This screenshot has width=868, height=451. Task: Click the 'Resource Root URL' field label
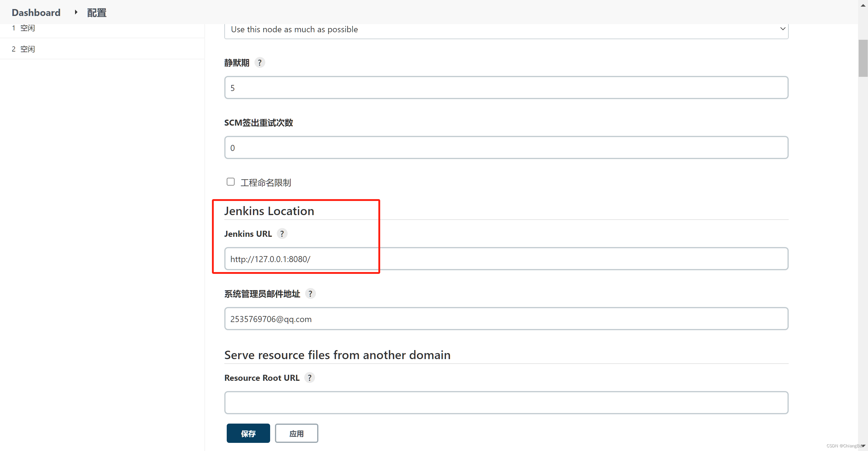[x=262, y=378]
